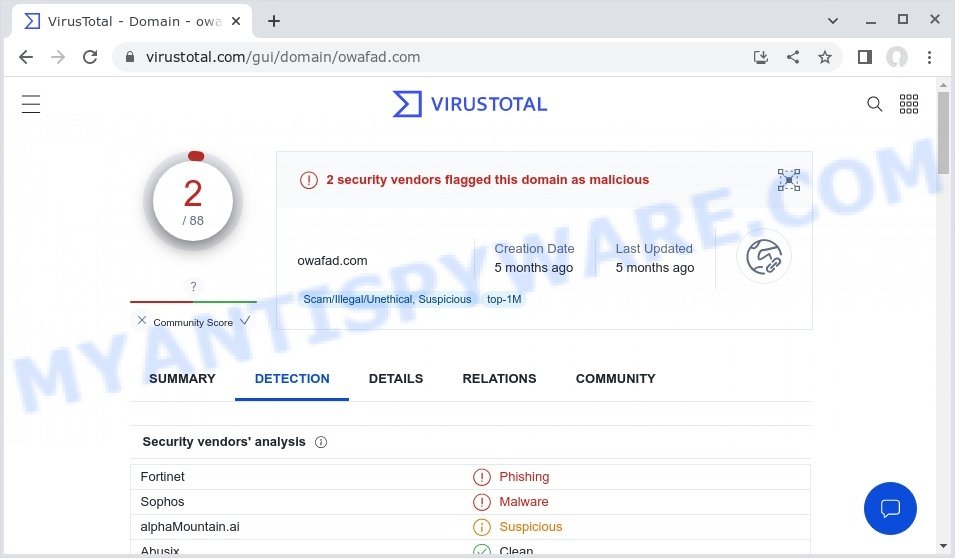
Task: Click the Fortinet phishing alert icon
Action: [482, 477]
